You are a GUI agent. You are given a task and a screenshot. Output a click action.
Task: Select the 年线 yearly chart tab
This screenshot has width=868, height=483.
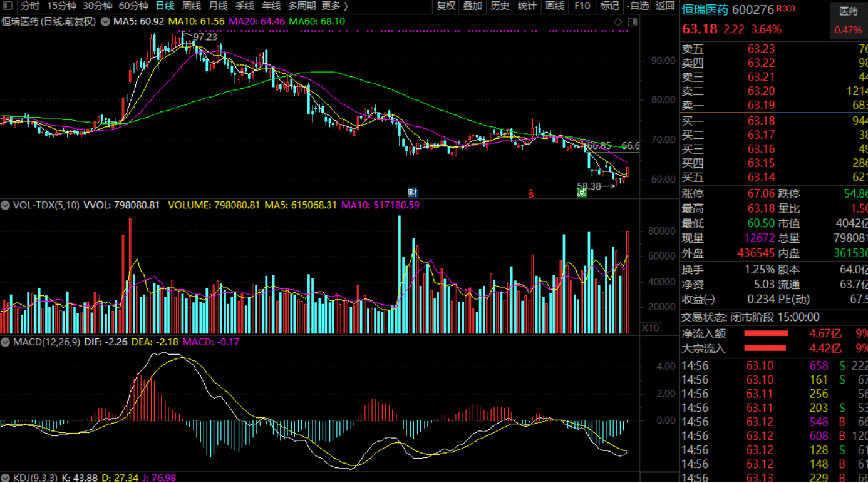click(x=271, y=6)
